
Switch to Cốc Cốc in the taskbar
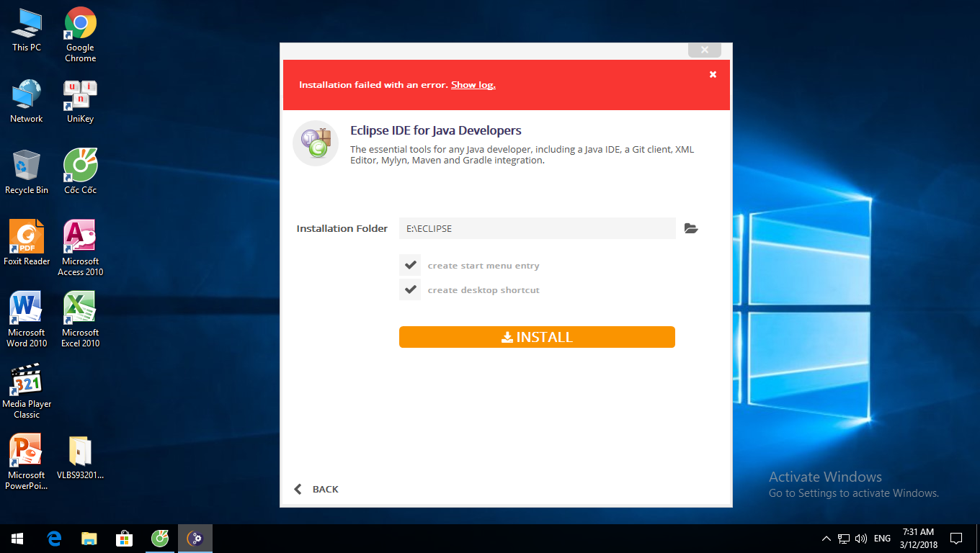(x=159, y=538)
